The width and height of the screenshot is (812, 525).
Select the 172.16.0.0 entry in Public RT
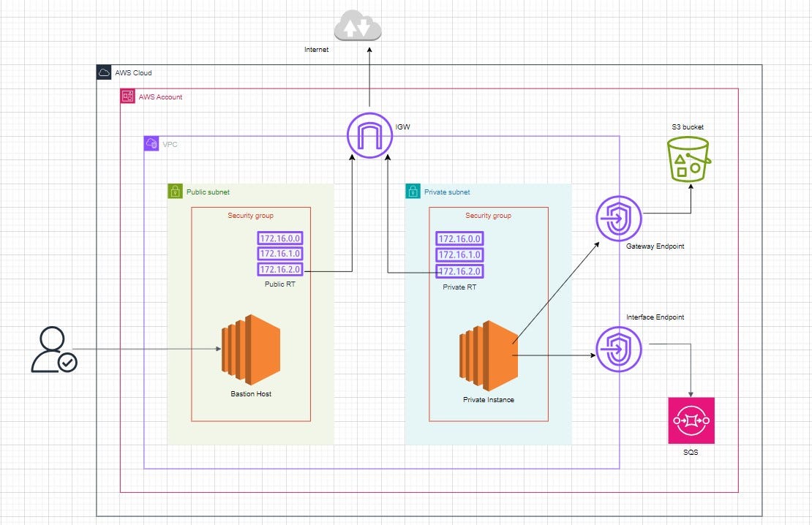[x=279, y=238]
